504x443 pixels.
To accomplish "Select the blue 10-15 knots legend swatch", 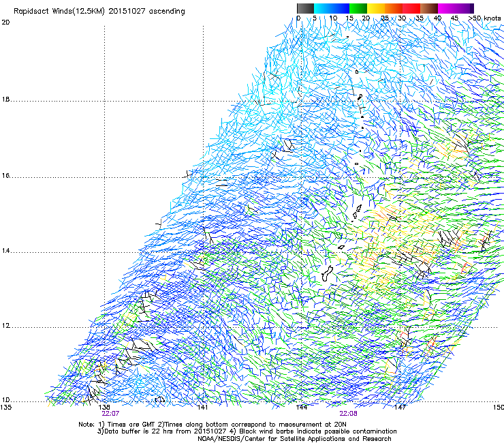I will [x=341, y=8].
